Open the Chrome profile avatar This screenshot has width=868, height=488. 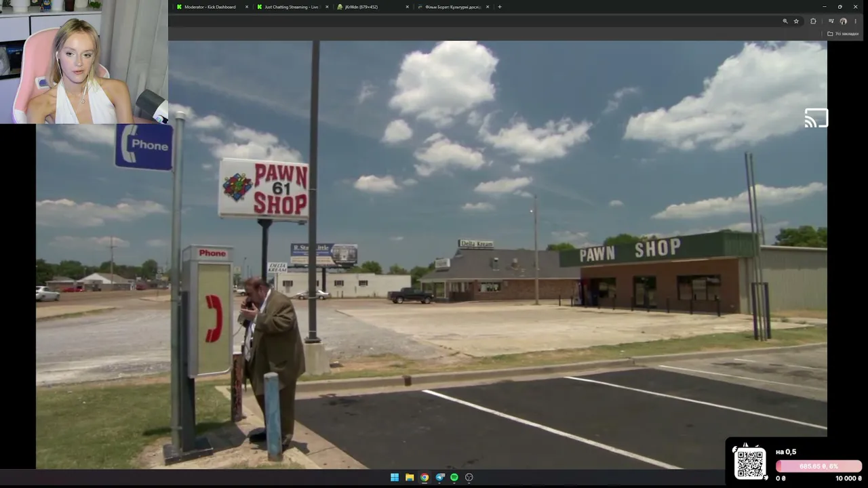[x=844, y=21]
